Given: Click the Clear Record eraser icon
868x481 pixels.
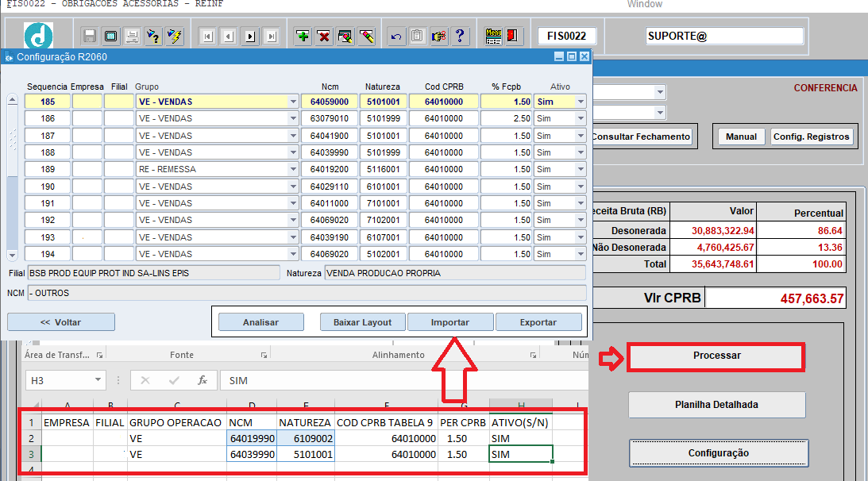Looking at the screenshot, I should point(366,37).
